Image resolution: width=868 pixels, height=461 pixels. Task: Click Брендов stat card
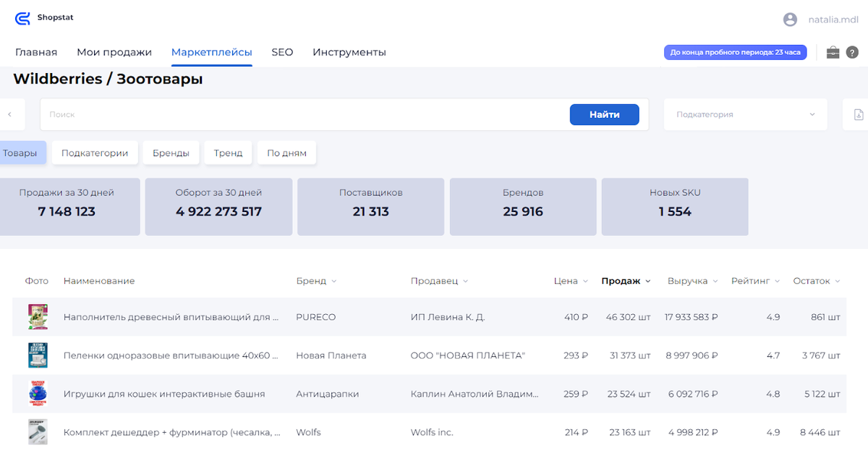coord(523,206)
